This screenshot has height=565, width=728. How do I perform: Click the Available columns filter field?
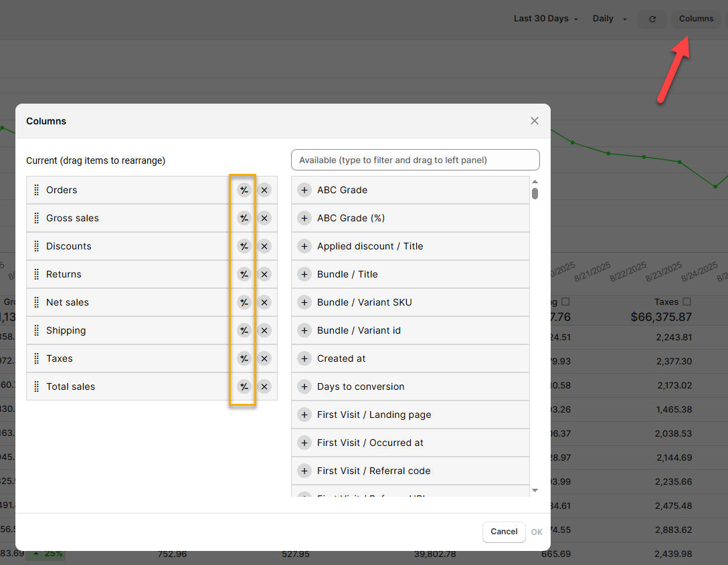[x=415, y=160]
